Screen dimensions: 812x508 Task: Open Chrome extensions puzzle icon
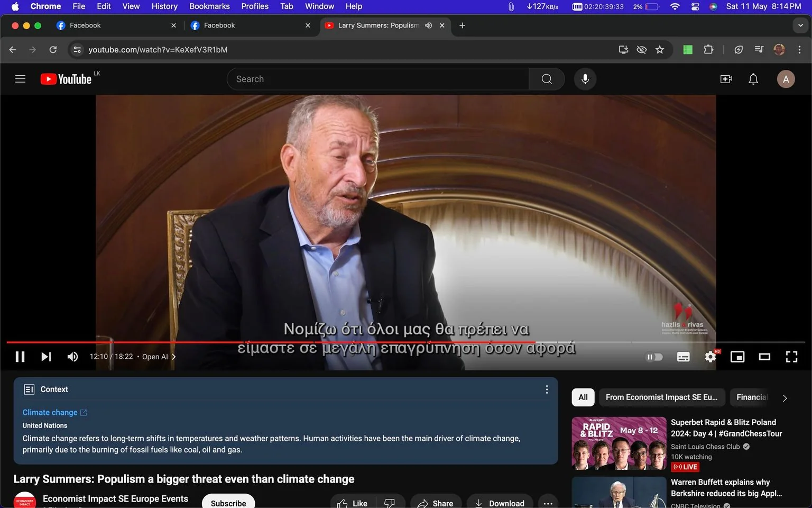pyautogui.click(x=708, y=50)
